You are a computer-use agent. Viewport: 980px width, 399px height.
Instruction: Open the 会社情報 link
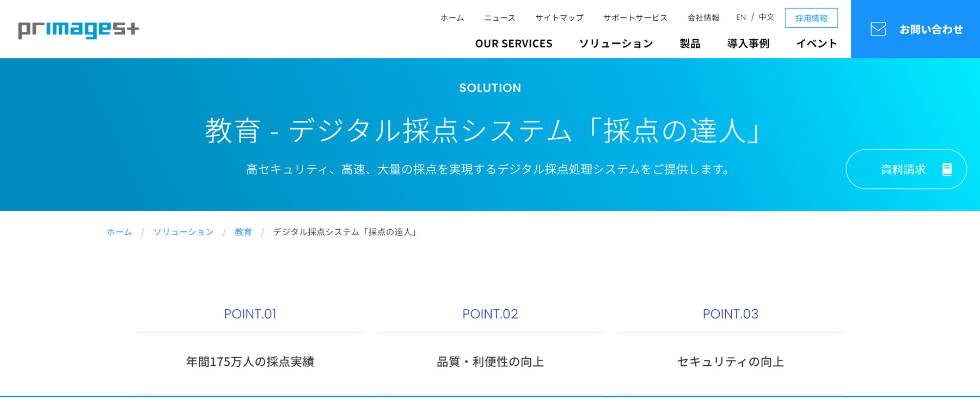coord(703,18)
